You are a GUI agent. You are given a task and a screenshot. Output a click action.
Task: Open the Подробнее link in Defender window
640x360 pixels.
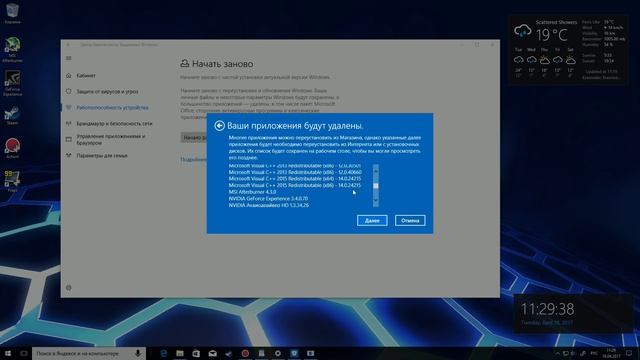pyautogui.click(x=193, y=160)
